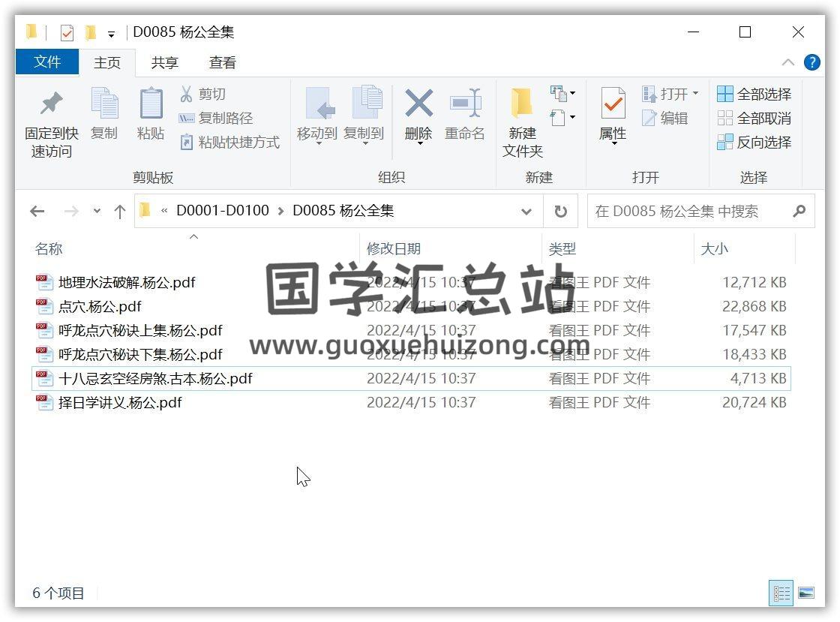Click the 6 个项目 status text

58,593
